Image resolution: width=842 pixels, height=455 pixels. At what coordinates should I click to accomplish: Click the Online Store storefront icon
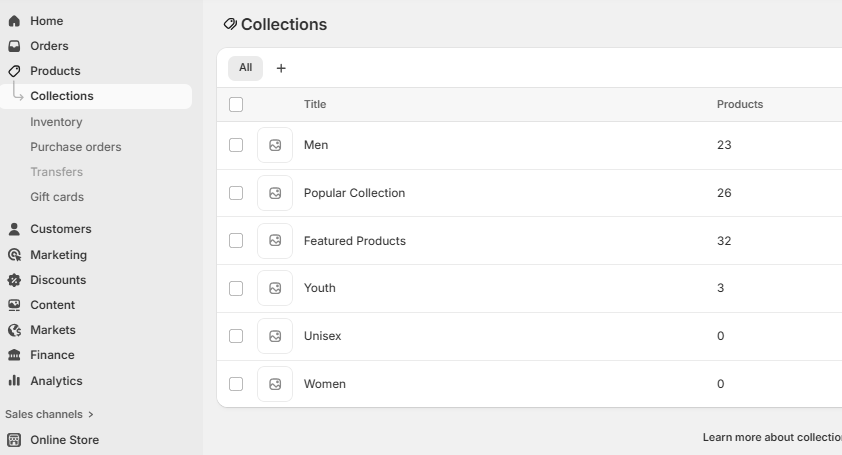pos(14,440)
